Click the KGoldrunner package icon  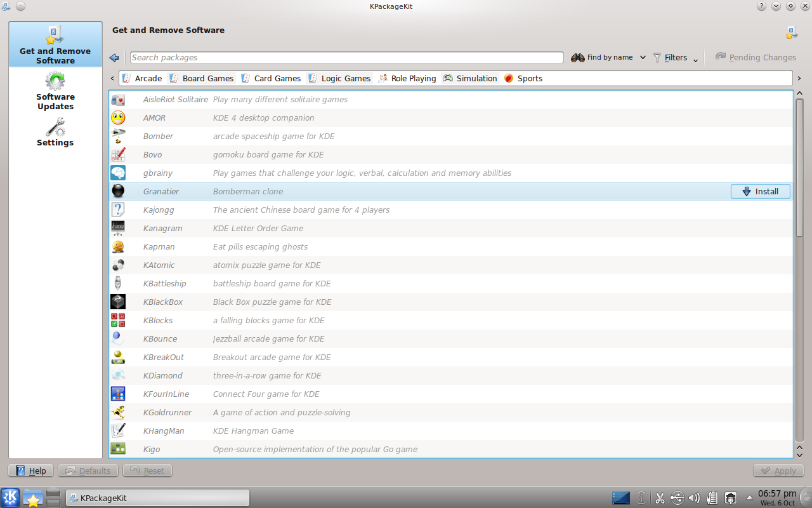click(118, 413)
